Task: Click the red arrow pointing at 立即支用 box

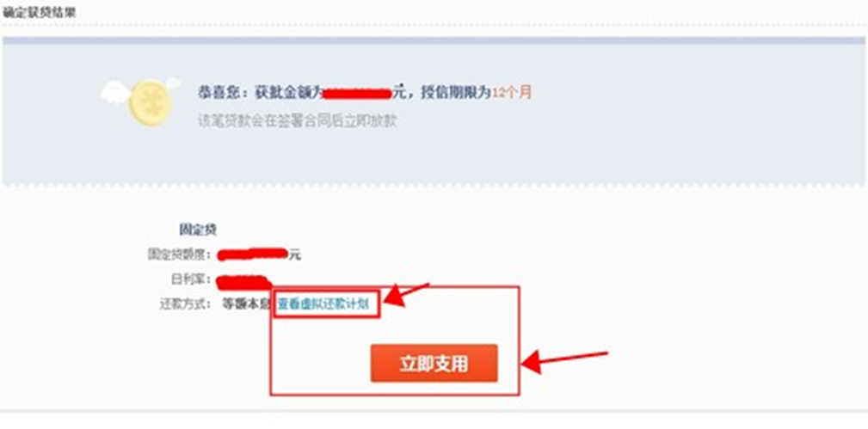Action: tap(565, 361)
